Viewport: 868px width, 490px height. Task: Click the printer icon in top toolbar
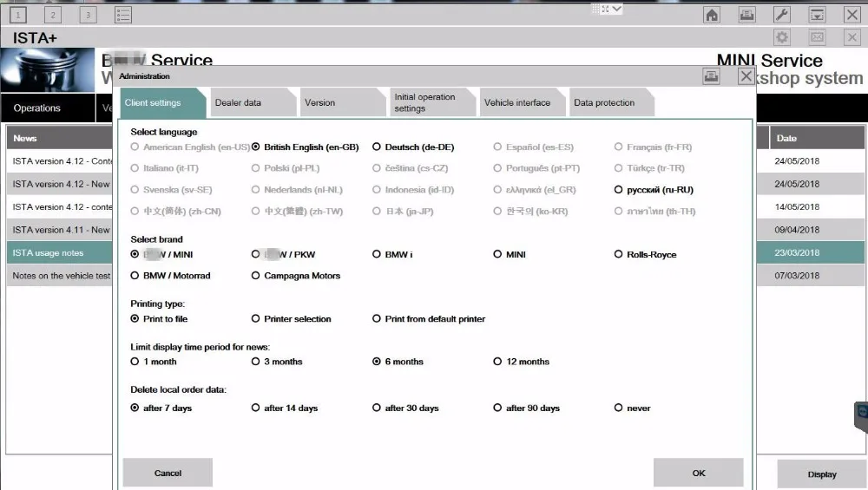pyautogui.click(x=746, y=15)
